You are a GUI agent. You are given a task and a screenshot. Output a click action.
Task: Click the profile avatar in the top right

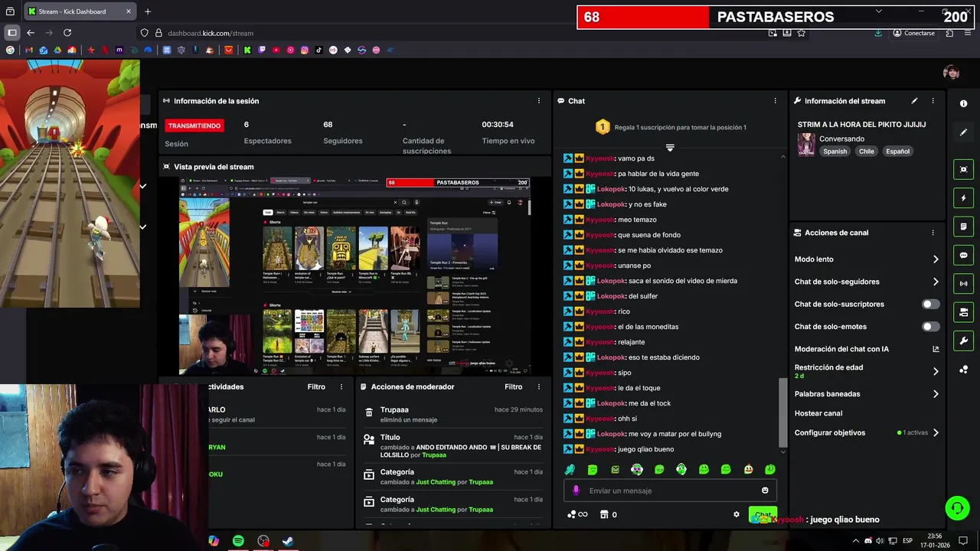[x=951, y=72]
